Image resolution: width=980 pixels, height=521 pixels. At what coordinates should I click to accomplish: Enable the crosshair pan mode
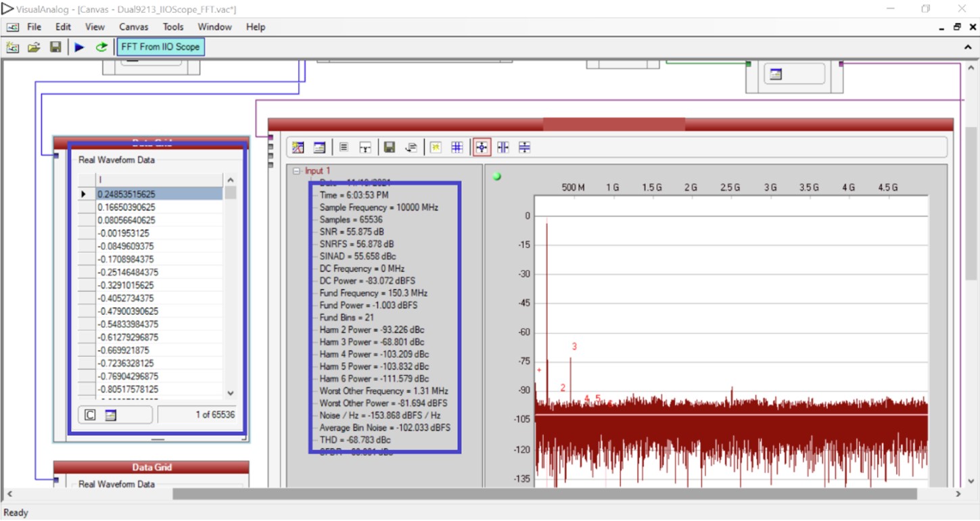483,147
